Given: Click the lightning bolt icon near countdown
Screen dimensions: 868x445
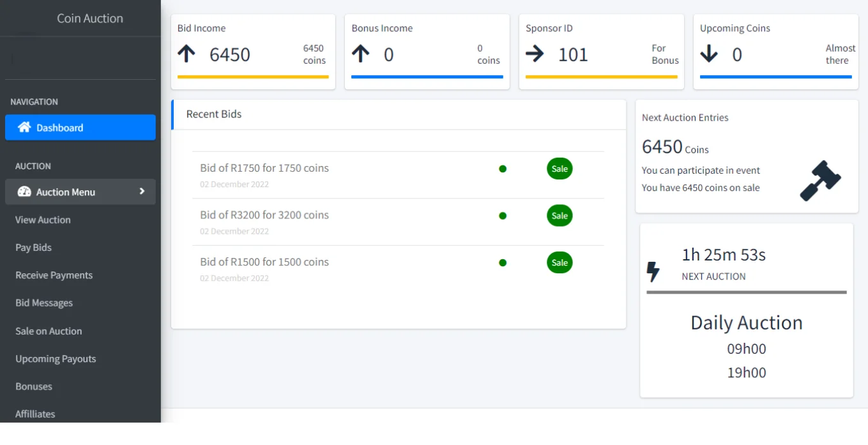Looking at the screenshot, I should [653, 271].
